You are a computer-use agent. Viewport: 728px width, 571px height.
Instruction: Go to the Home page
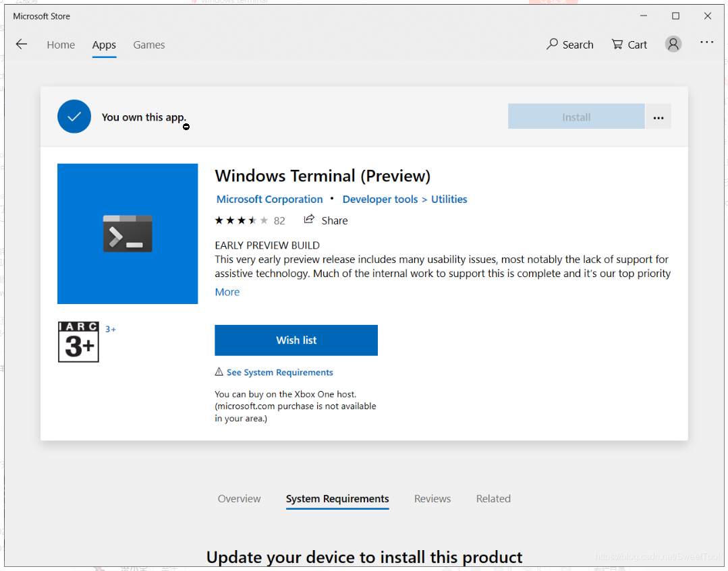pos(61,44)
